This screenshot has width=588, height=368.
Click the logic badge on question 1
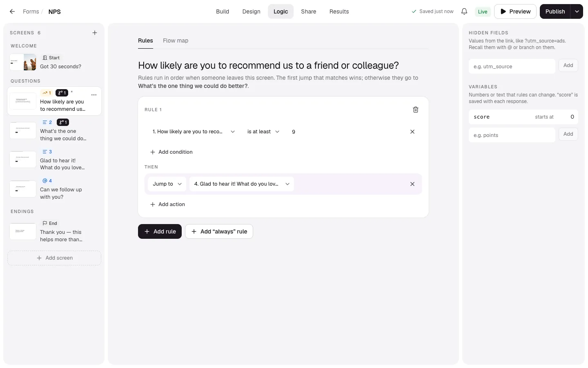62,93
